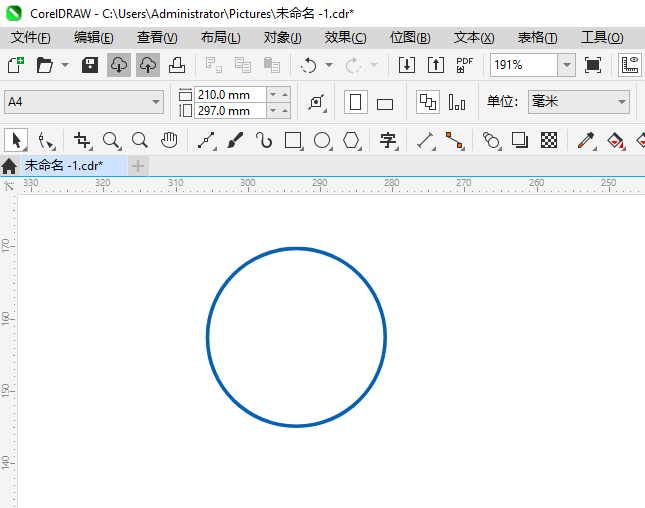
Task: Click the Import icon
Action: pyautogui.click(x=407, y=65)
